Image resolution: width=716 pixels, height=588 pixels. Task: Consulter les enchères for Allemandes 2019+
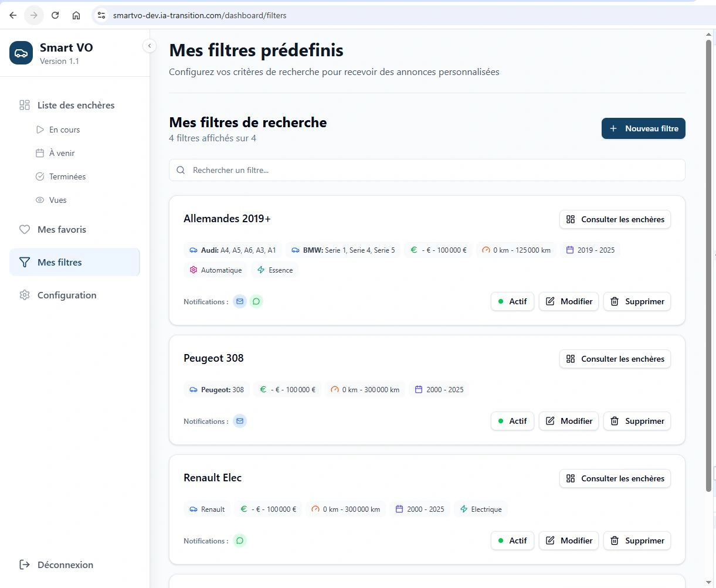(615, 219)
